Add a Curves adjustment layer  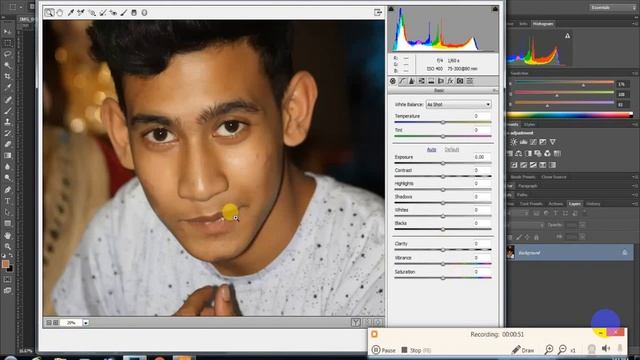[x=533, y=142]
